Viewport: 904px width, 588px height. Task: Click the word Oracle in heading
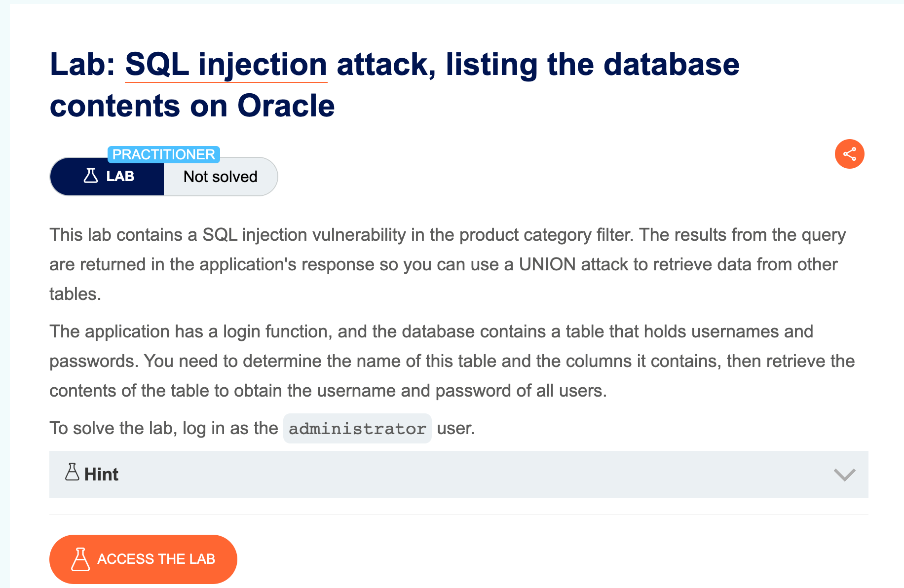click(x=286, y=106)
